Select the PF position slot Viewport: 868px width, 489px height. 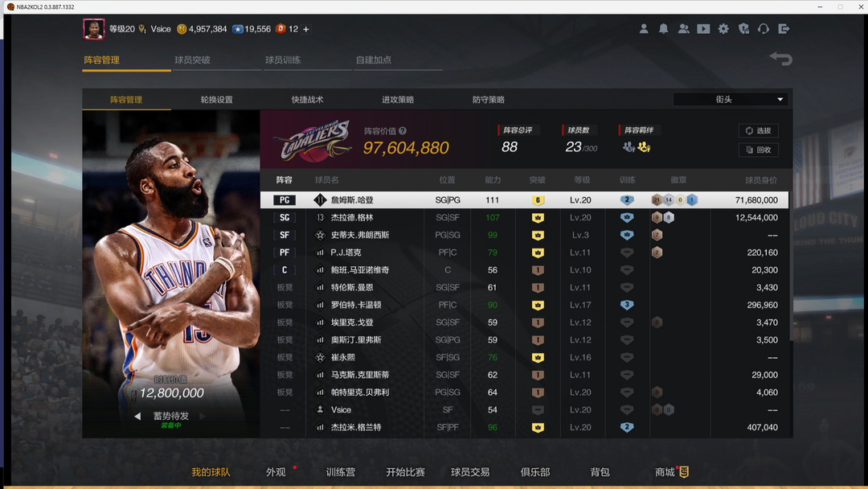(x=285, y=253)
